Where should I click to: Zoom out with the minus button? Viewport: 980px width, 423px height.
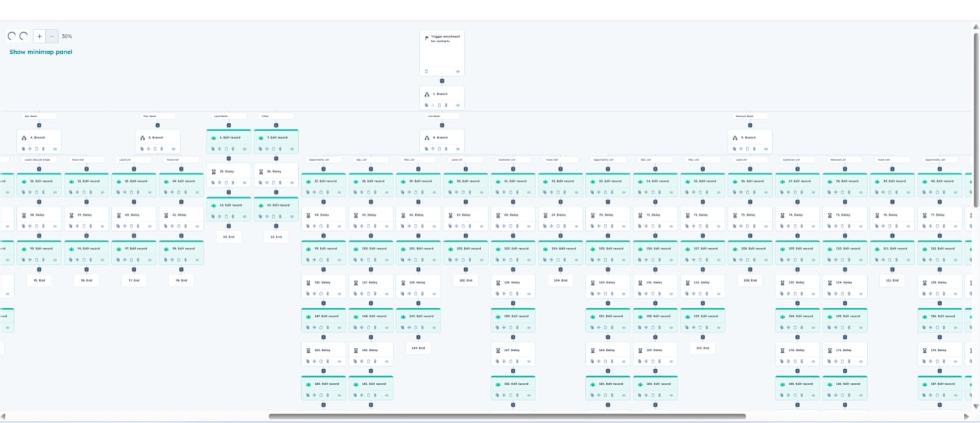click(52, 36)
